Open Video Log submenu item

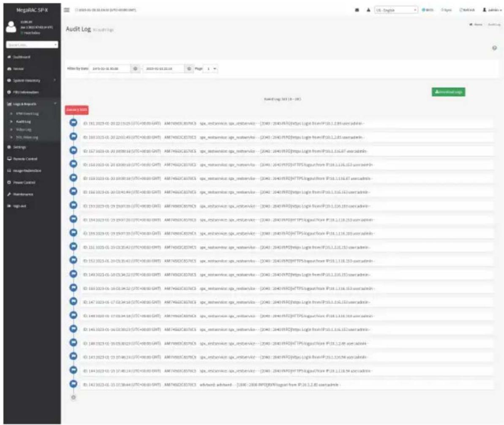pyautogui.click(x=24, y=130)
